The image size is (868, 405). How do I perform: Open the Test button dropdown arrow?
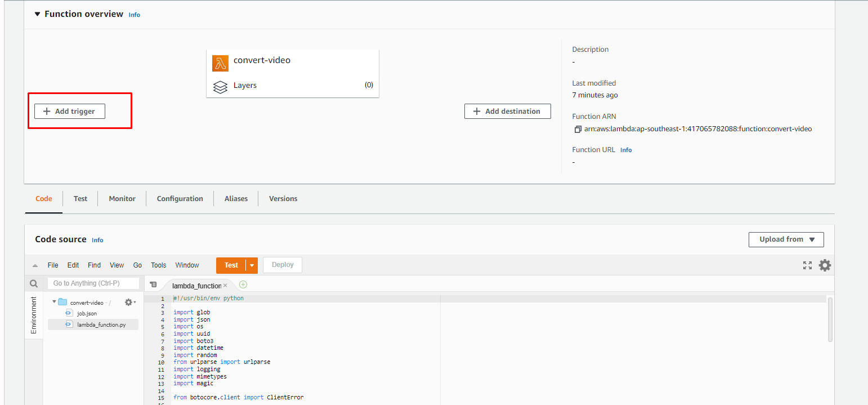tap(252, 265)
